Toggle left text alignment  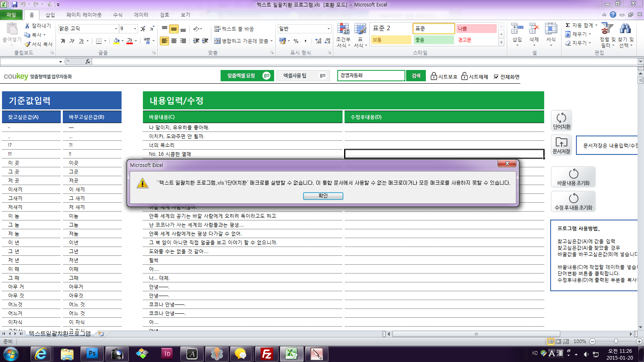pyautogui.click(x=164, y=41)
